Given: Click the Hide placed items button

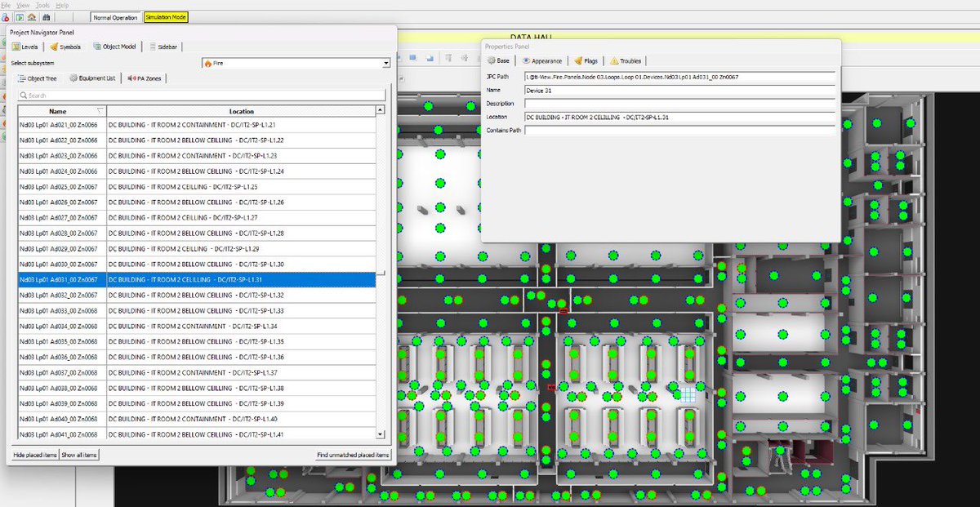Looking at the screenshot, I should pos(35,455).
